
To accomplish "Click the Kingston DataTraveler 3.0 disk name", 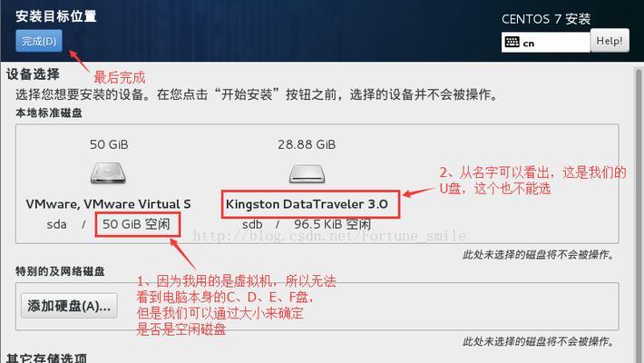I will tap(307, 204).
